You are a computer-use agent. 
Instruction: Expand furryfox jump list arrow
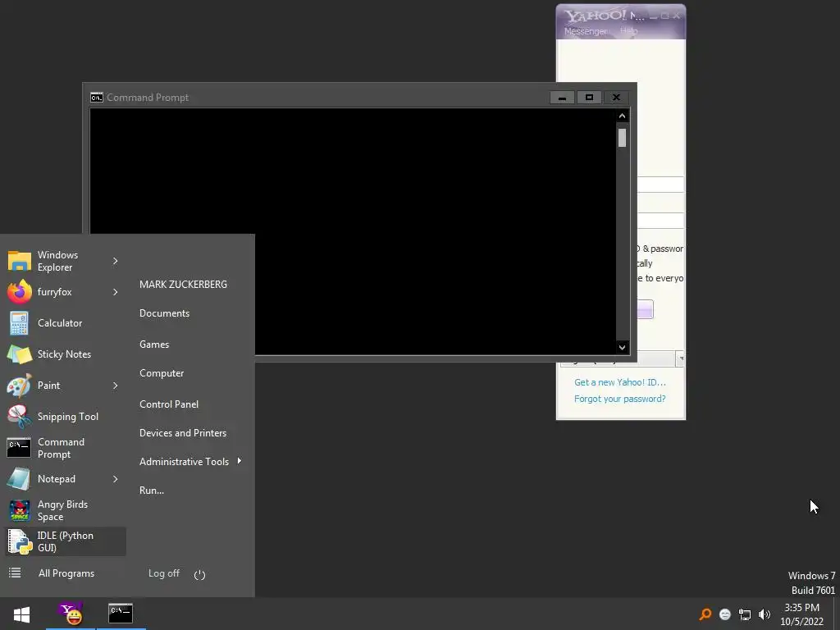click(x=115, y=292)
